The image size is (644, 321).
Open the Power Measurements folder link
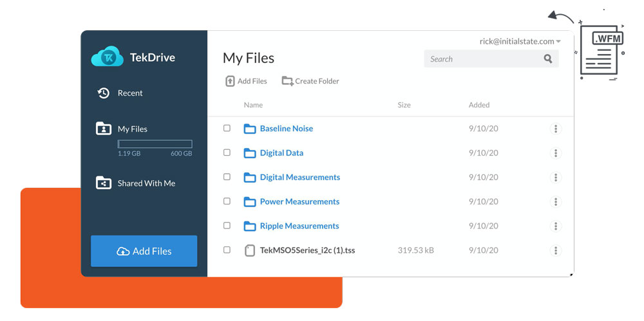point(299,201)
